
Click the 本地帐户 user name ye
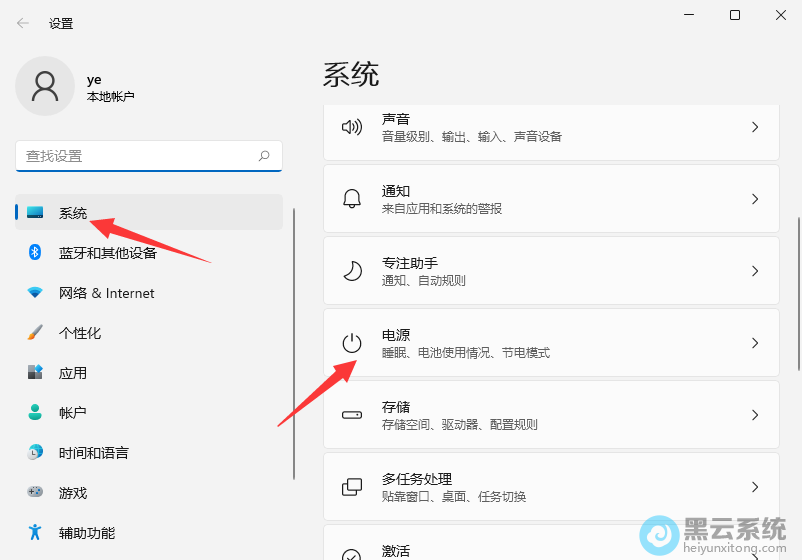click(94, 79)
